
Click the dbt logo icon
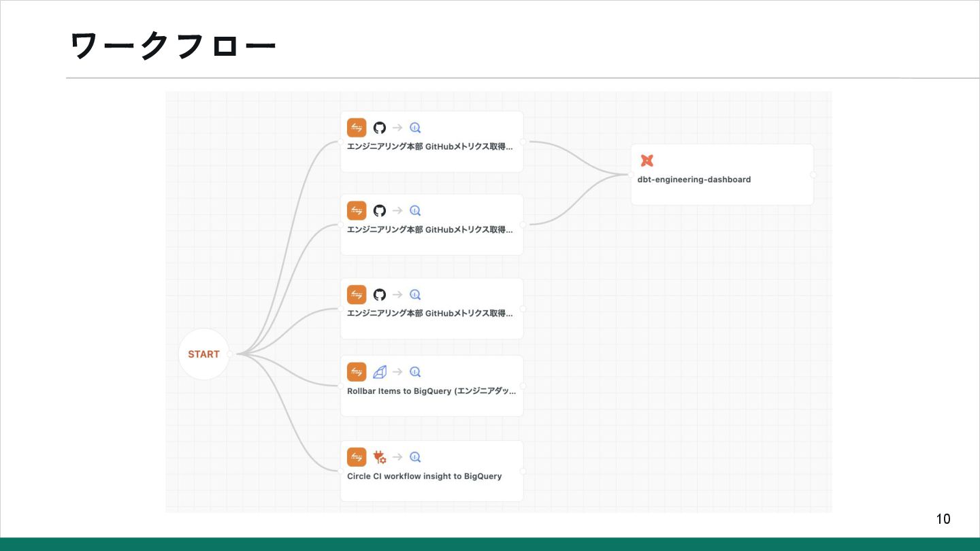pos(647,161)
